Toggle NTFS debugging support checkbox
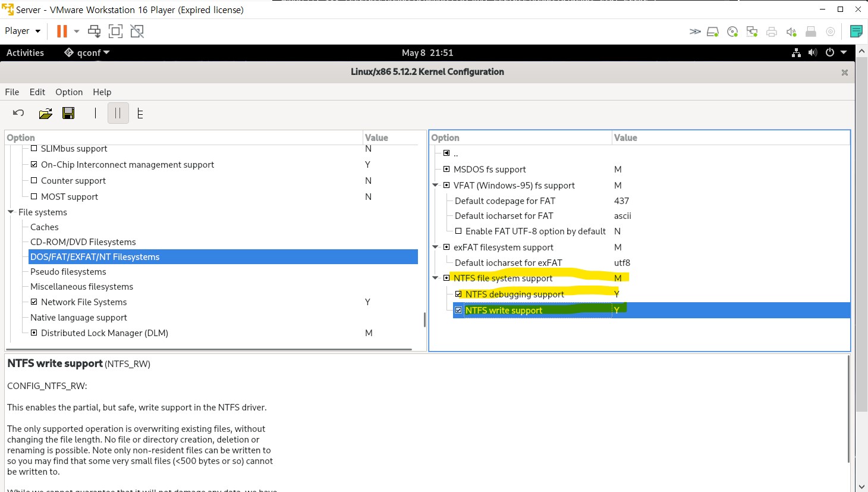 click(x=458, y=294)
